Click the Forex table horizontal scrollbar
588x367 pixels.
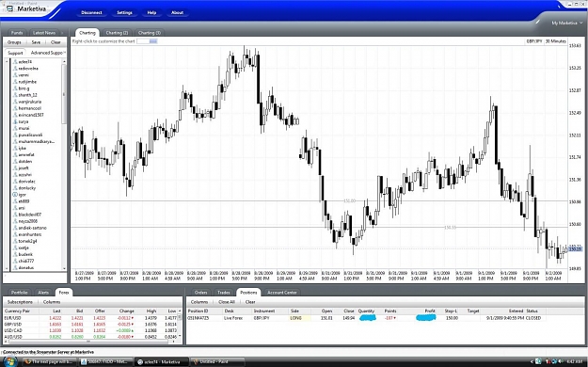88,342
